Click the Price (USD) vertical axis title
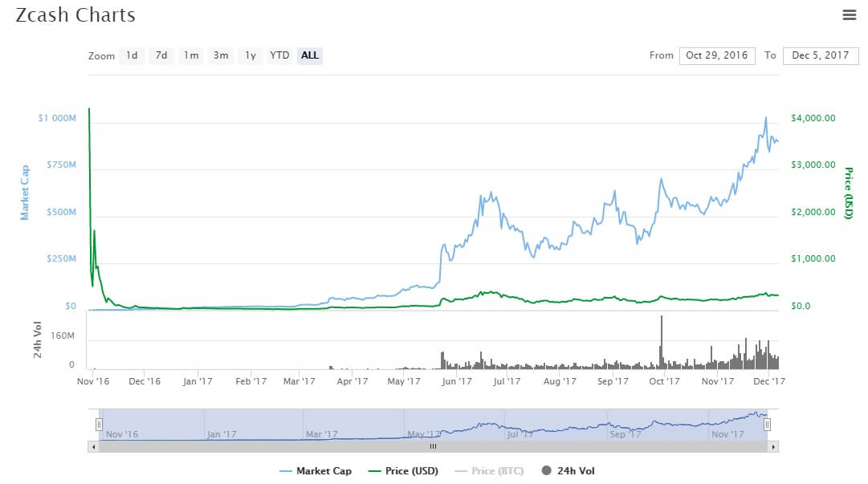Viewport: 868px width, 484px height. pyautogui.click(x=848, y=193)
